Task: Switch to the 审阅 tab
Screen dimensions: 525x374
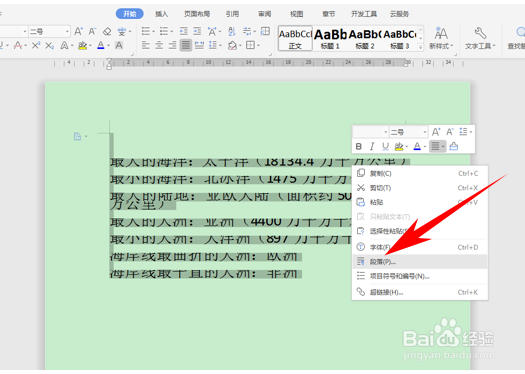Action: tap(265, 14)
